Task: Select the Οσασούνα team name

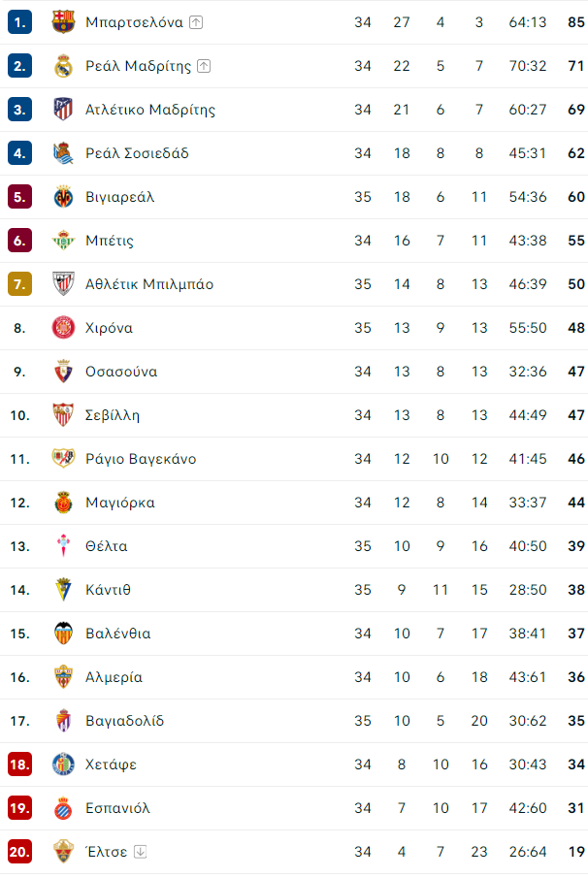Action: (x=121, y=372)
